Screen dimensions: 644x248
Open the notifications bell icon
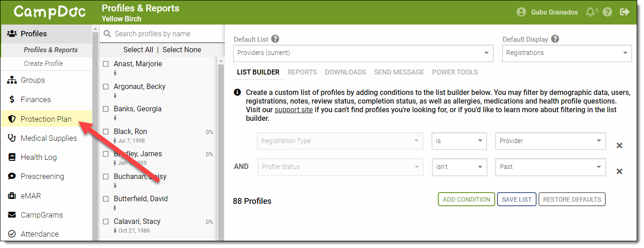click(591, 12)
